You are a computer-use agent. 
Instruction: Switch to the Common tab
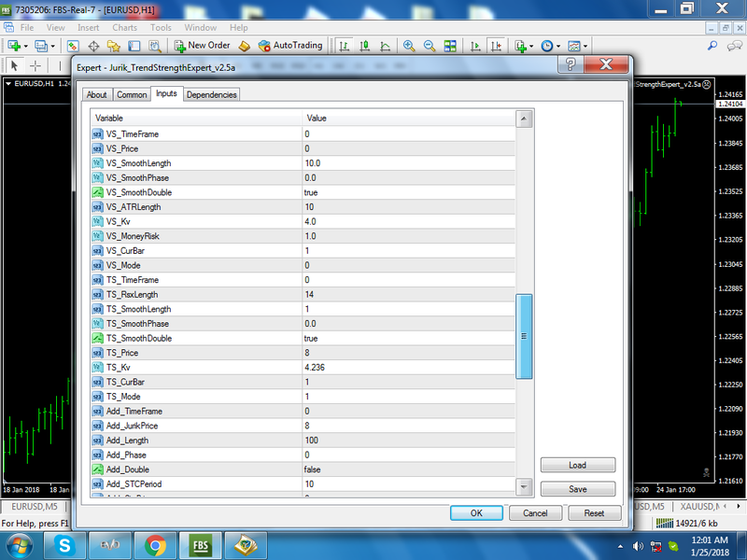[x=132, y=95]
